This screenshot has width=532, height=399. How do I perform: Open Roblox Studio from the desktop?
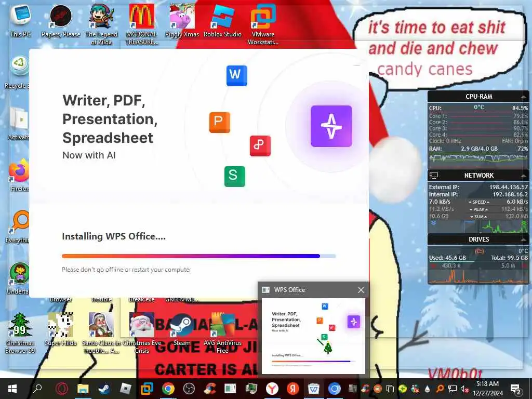click(x=222, y=20)
